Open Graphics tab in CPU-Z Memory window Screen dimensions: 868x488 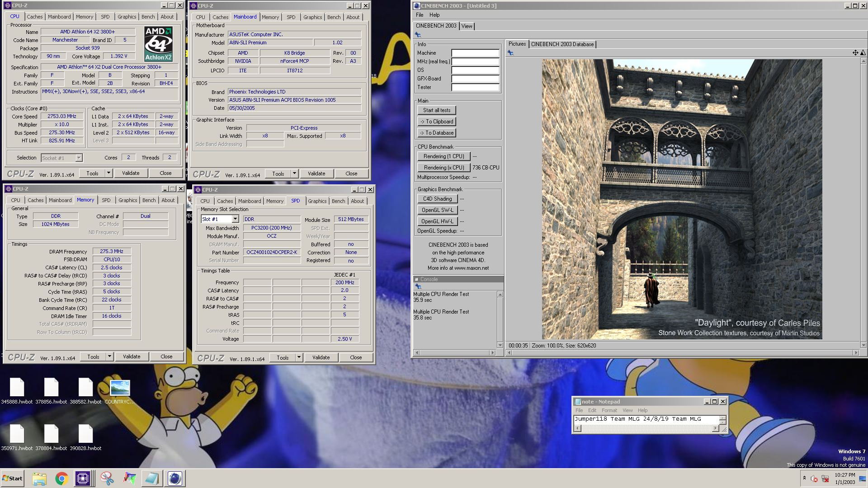tap(128, 200)
